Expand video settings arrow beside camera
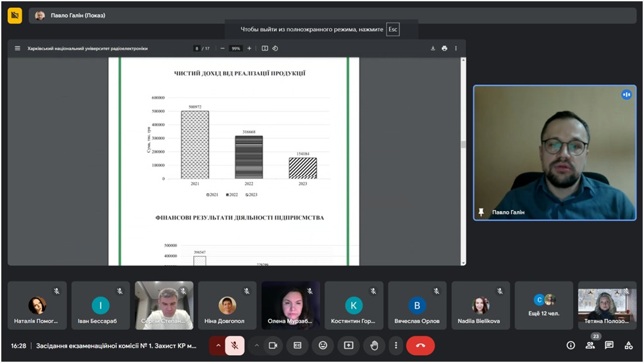Image resolution: width=644 pixels, height=363 pixels. [256, 345]
